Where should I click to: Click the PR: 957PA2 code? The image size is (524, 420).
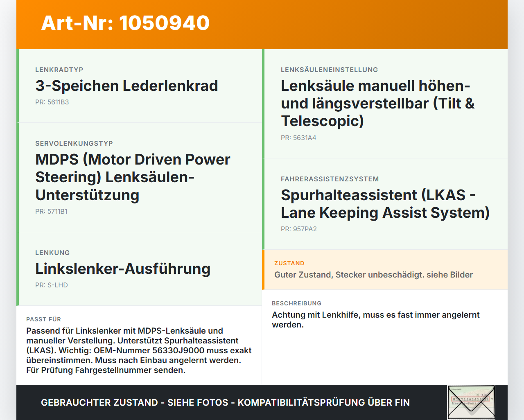pyautogui.click(x=299, y=229)
